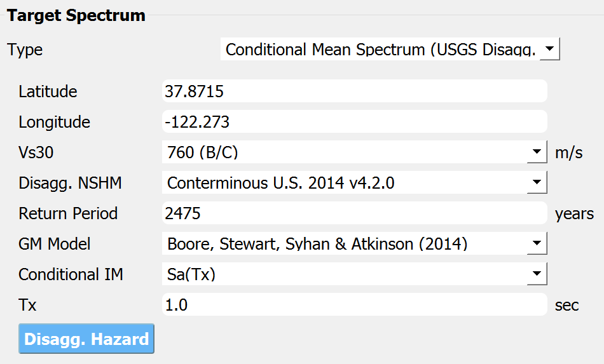Click the Vs30 dropdown arrow
Viewport: 604px width, 364px height.
coord(537,152)
